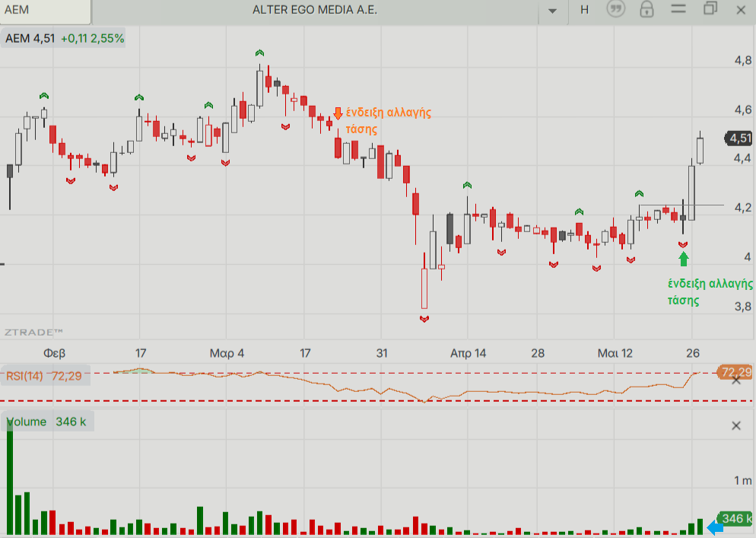The height and width of the screenshot is (538, 756).
Task: Click the Απρ 14 date label
Action: click(x=468, y=353)
